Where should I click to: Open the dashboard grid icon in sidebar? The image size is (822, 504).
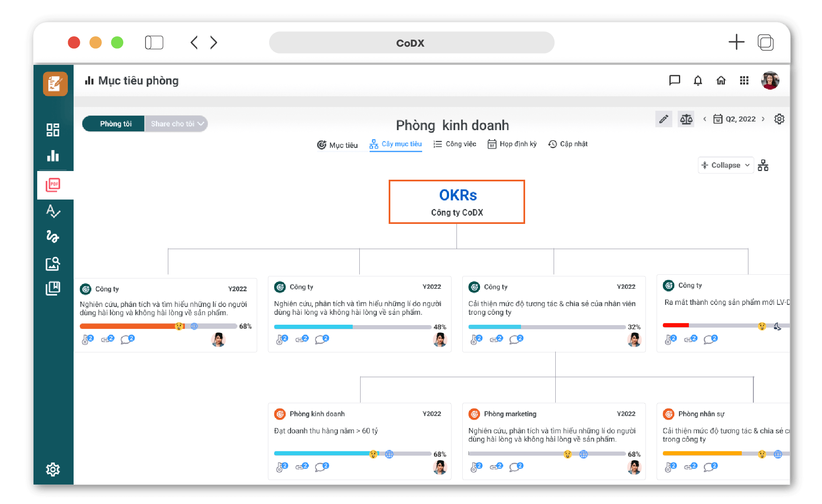[x=53, y=130]
